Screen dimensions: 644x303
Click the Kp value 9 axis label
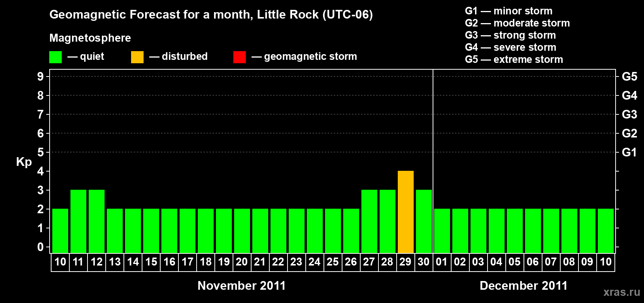click(x=41, y=77)
